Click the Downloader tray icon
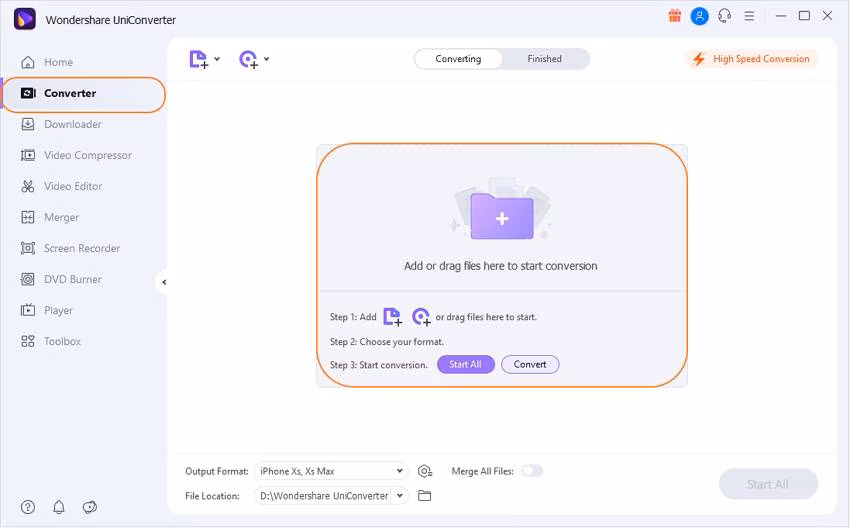850x528 pixels. 28,124
